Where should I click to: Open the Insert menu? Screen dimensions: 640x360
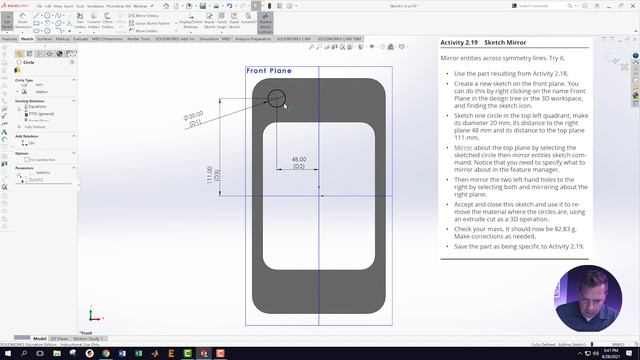(69, 6)
